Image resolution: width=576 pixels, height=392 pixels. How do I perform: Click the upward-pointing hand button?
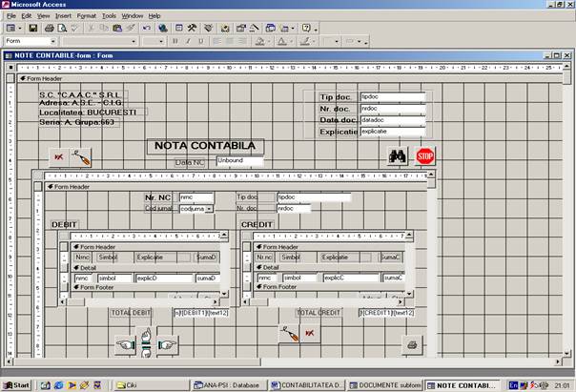146,335
